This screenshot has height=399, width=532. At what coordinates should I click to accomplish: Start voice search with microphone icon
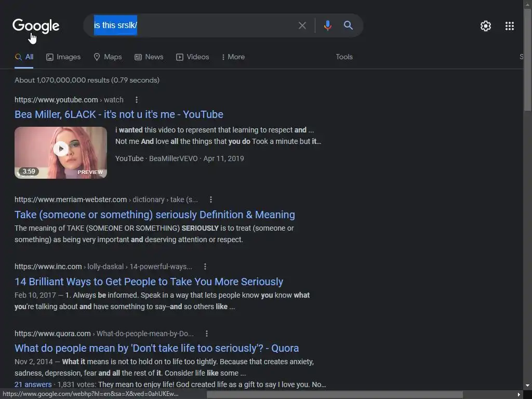(327, 25)
